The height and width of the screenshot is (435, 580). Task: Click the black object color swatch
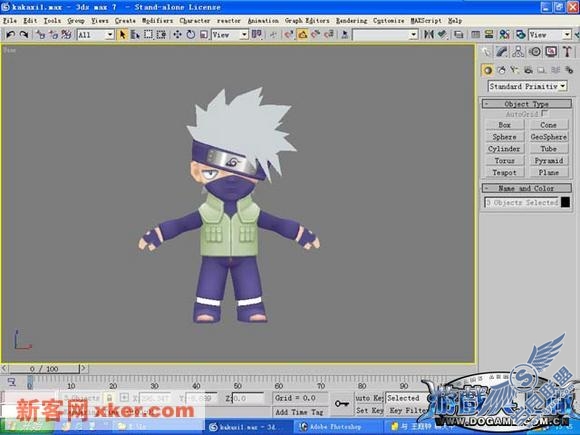[x=566, y=202]
